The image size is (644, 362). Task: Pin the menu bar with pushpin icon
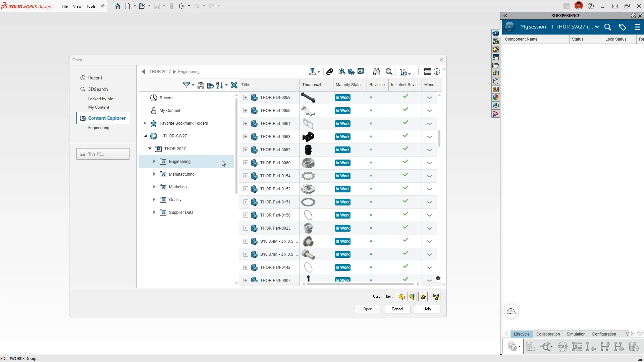click(x=103, y=6)
